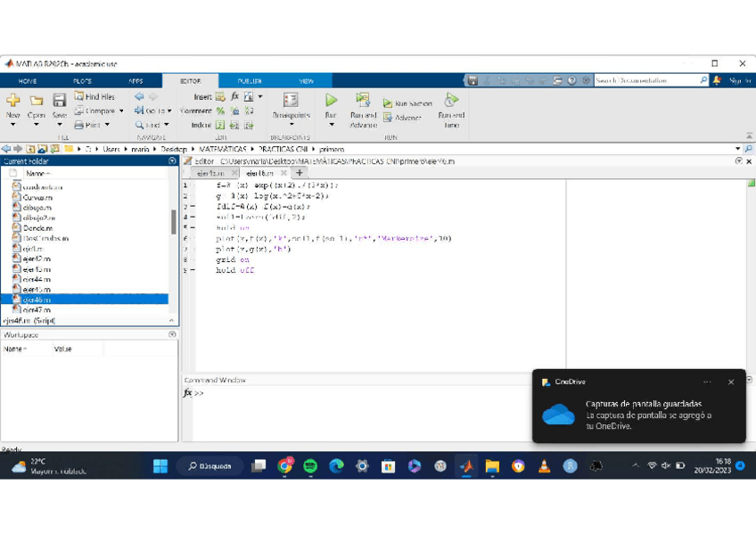The image size is (756, 534).
Task: Open the PUBLISH ribbon tab
Action: tap(250, 81)
